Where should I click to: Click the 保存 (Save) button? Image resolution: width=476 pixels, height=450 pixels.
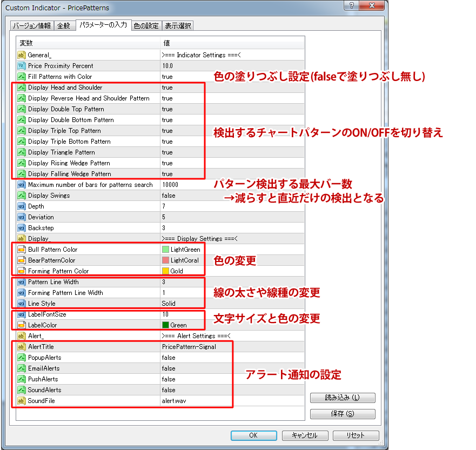click(342, 414)
